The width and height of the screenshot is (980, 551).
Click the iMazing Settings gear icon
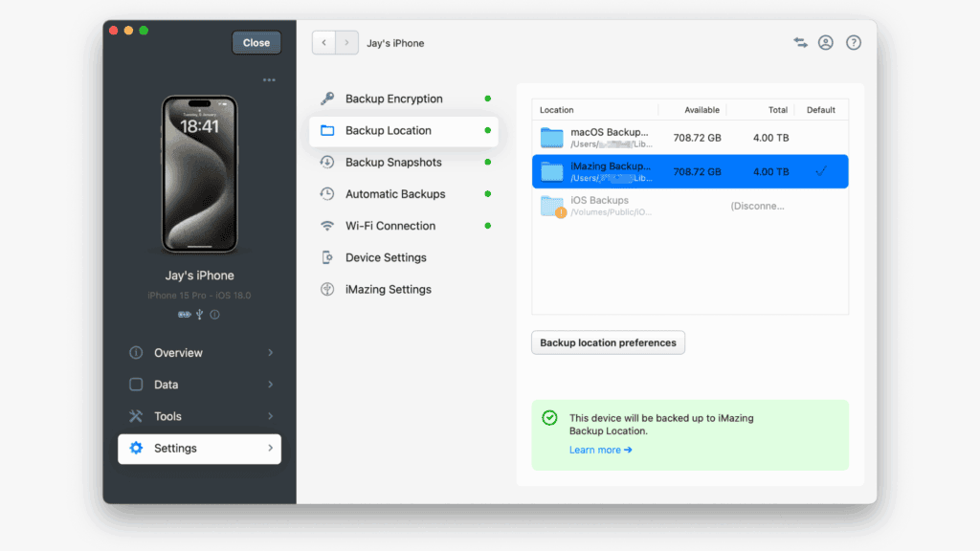click(328, 289)
